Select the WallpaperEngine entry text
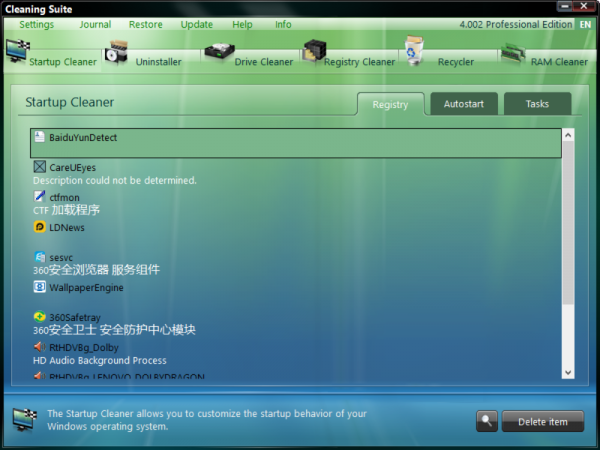Screen dimensions: 600x450 point(86,287)
